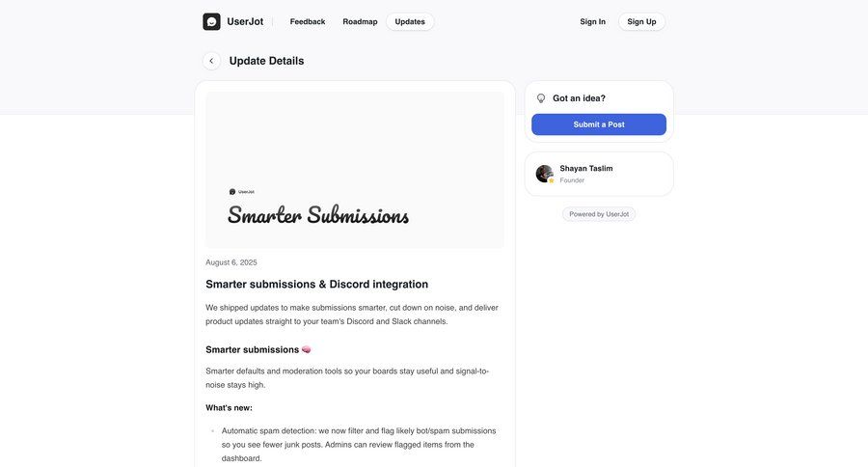Submit a Post via the blue button

tap(599, 124)
